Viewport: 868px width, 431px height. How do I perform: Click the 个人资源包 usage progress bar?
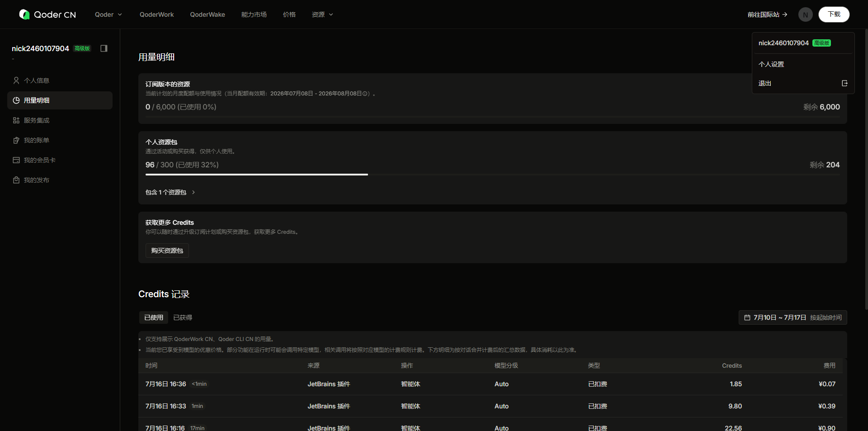(492, 175)
